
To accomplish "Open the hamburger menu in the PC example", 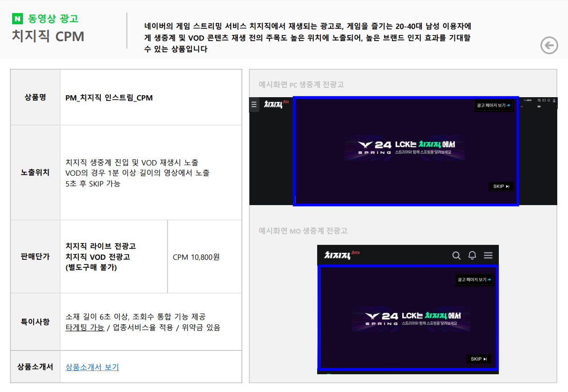I will [x=254, y=105].
